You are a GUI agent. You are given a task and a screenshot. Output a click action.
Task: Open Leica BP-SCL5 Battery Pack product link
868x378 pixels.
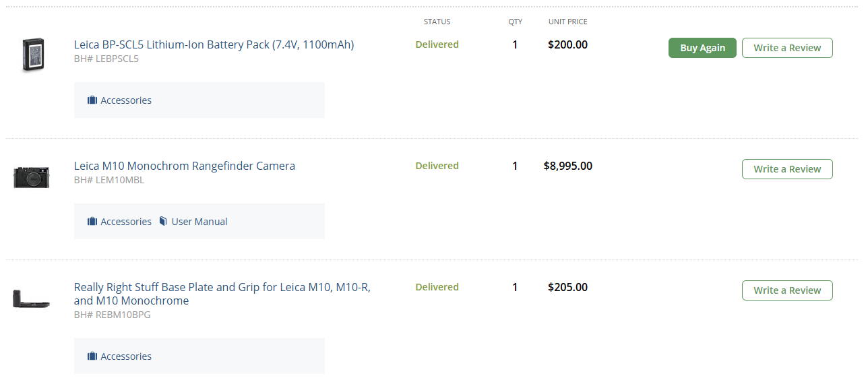214,44
